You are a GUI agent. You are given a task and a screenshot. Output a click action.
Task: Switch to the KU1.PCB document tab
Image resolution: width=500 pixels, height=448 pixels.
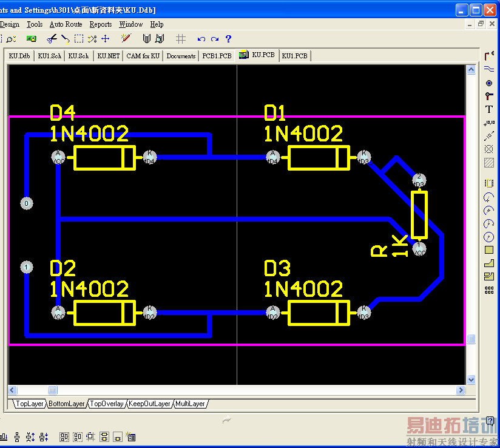pos(295,56)
